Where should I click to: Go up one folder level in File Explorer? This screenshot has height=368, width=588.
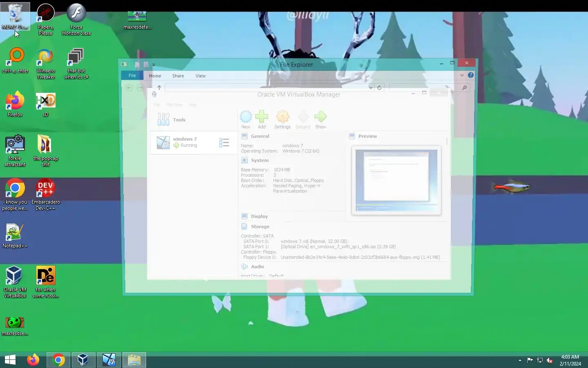159,88
